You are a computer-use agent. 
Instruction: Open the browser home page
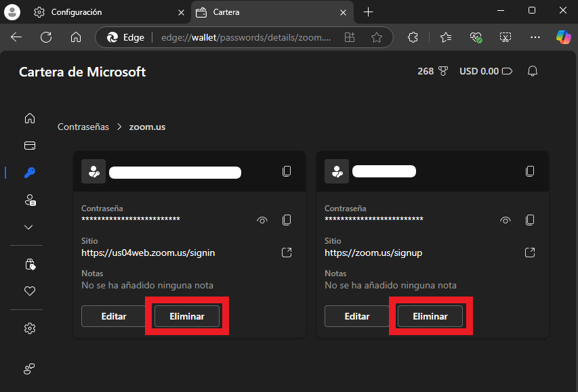[76, 37]
